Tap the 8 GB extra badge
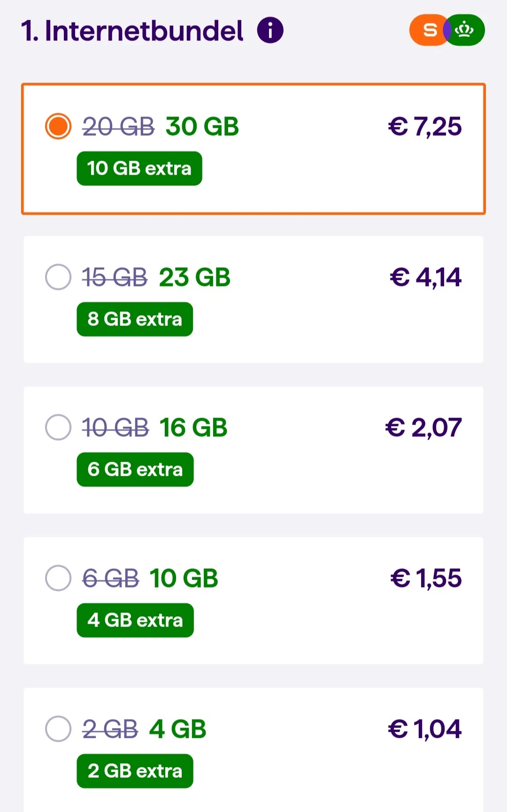507x812 pixels. [135, 319]
